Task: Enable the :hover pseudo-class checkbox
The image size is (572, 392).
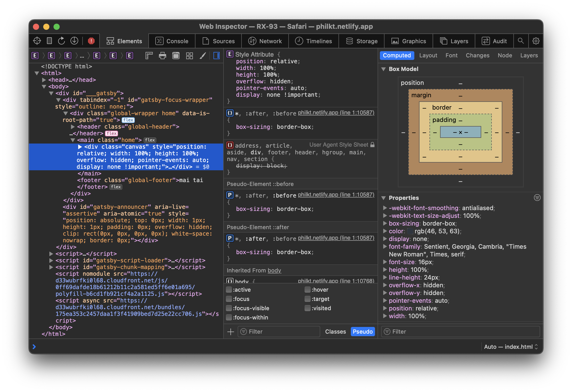Action: [307, 290]
